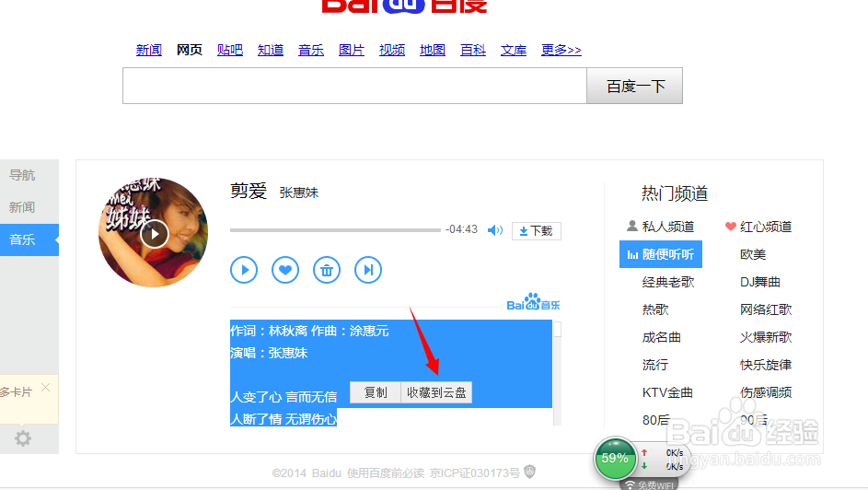
Task: Select 新闻 in the left sidebar
Action: click(22, 207)
